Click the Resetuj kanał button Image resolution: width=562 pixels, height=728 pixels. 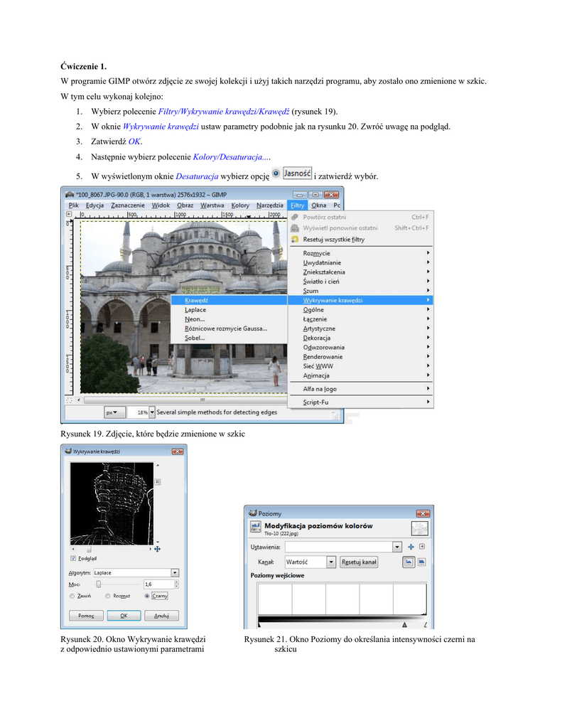[x=359, y=562]
